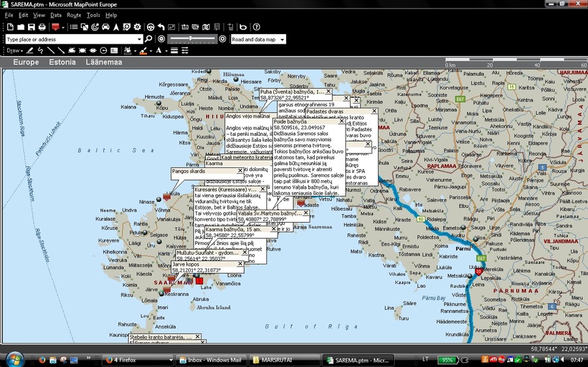Open the View menu
The height and width of the screenshot is (367, 588).
(39, 15)
